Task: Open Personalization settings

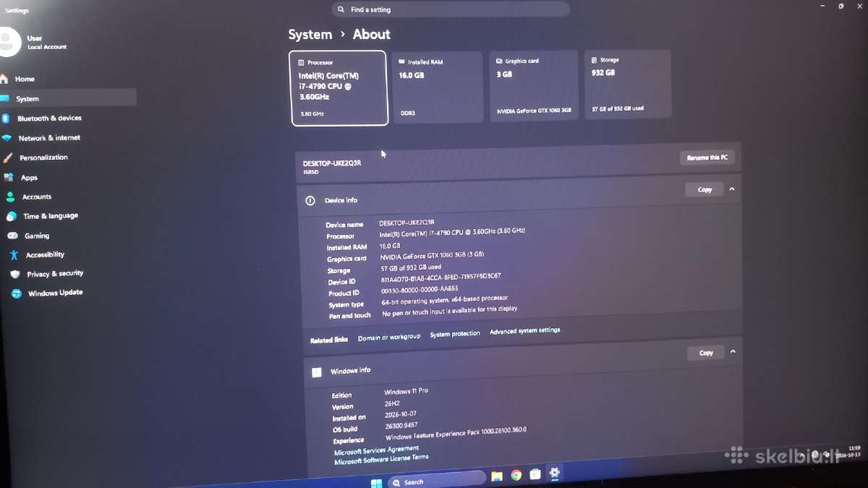Action: coord(43,158)
